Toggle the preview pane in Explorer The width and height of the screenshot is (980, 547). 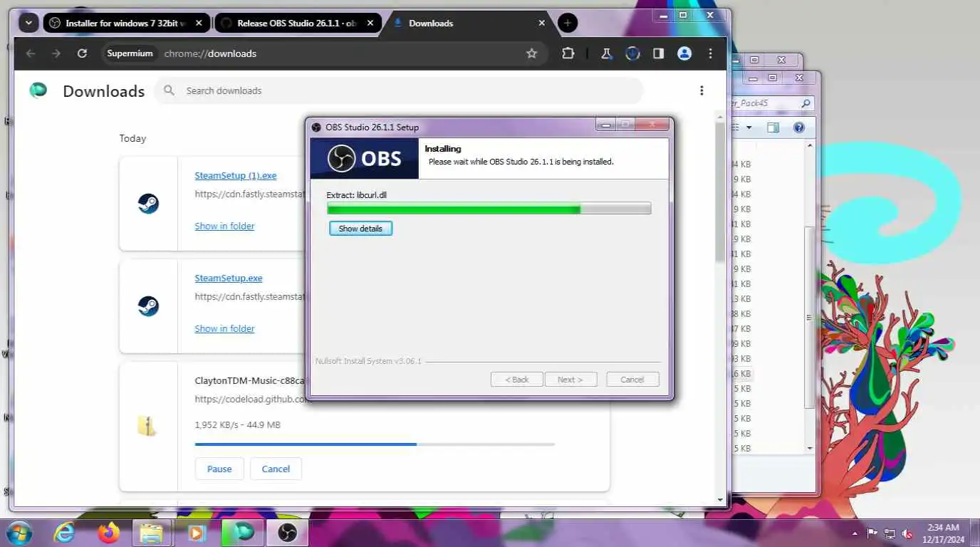click(773, 128)
